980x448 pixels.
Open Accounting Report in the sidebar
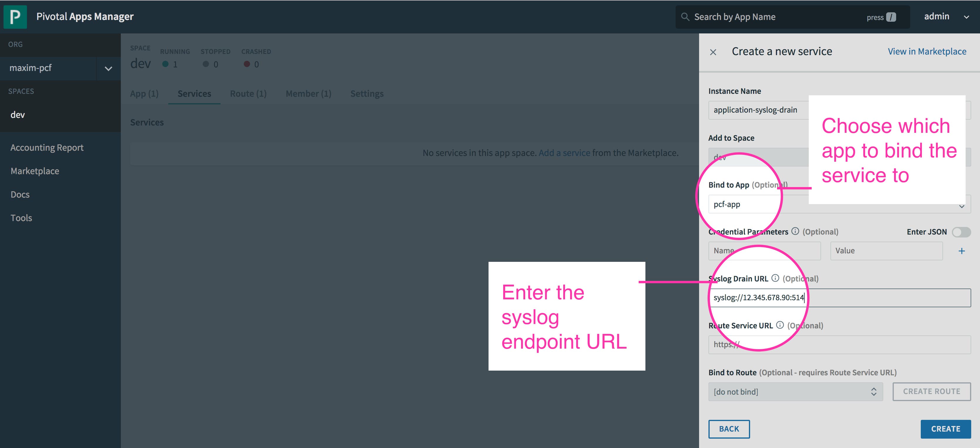(47, 147)
